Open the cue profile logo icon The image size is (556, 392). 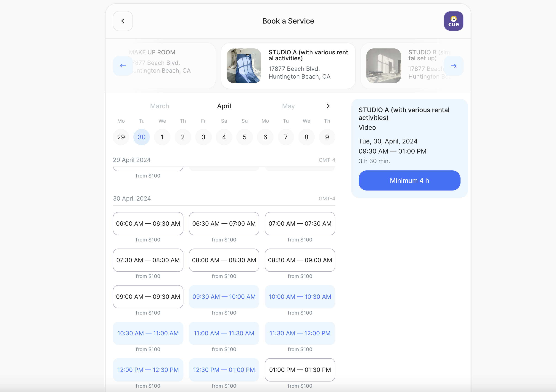point(453,21)
